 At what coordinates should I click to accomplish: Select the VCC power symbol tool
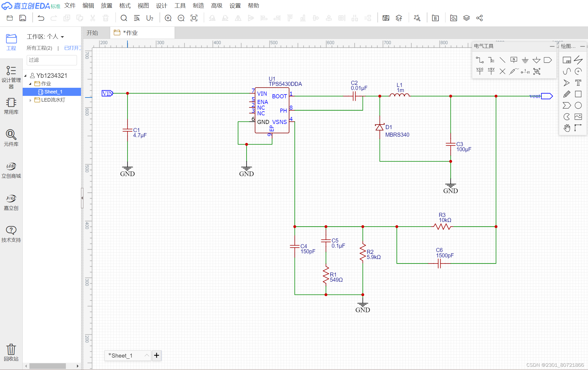480,71
